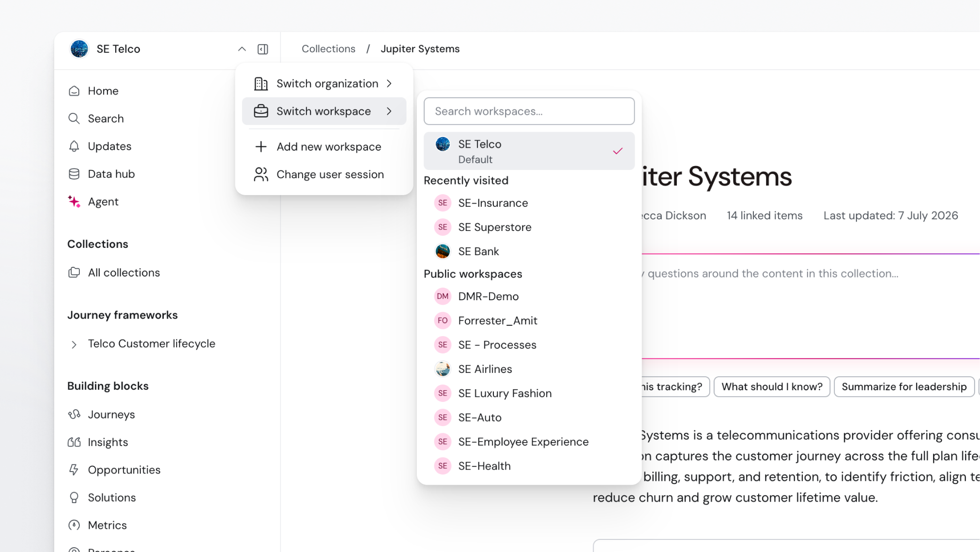Screen dimensions: 980x552
Task: Open Home from the sidebar
Action: tap(103, 91)
